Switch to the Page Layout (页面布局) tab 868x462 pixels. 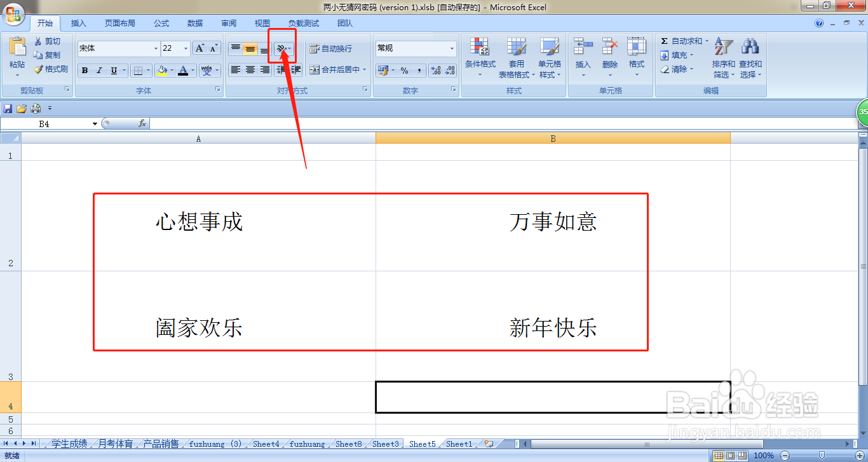pos(120,24)
